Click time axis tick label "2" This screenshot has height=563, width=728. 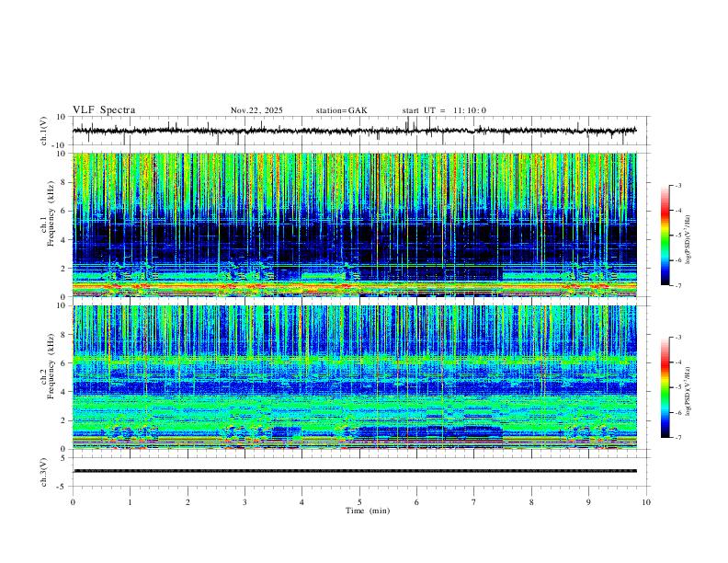(188, 502)
